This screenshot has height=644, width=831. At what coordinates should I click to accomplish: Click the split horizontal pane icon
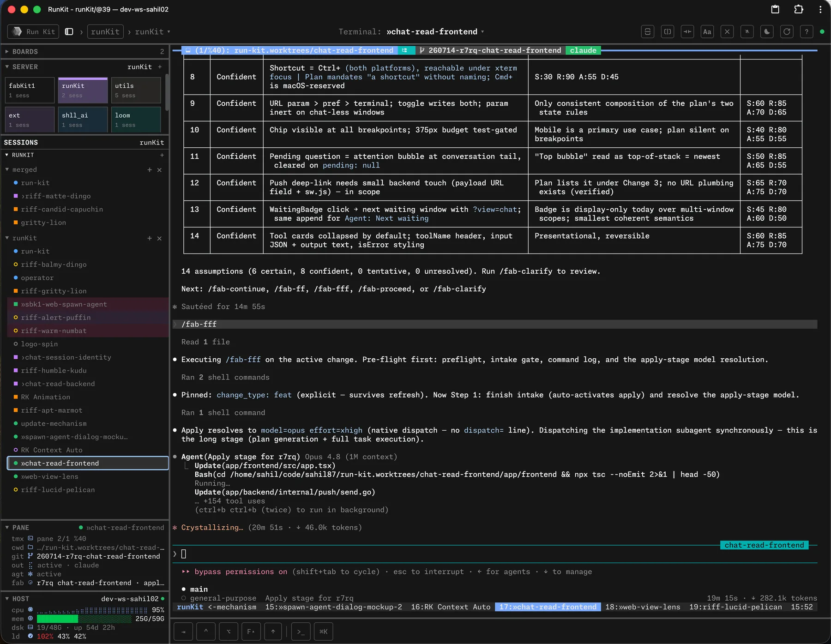[648, 31]
